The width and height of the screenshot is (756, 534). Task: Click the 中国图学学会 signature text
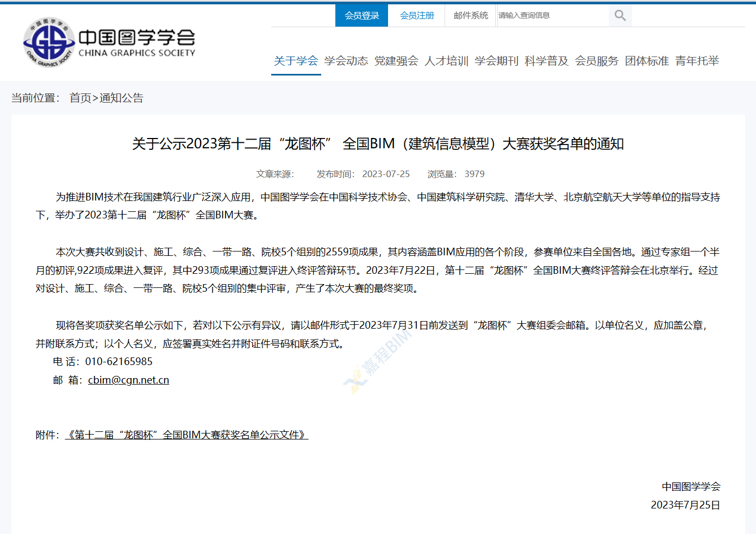tap(691, 487)
